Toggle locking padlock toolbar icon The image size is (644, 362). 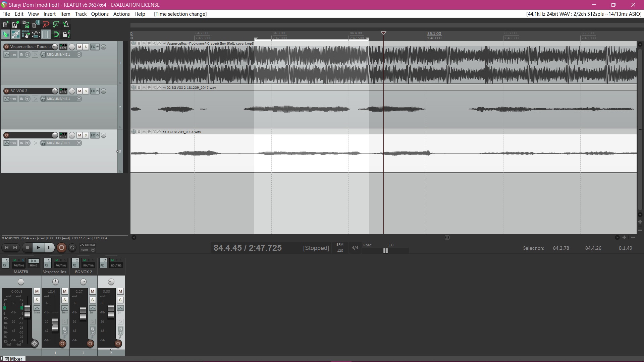66,34
